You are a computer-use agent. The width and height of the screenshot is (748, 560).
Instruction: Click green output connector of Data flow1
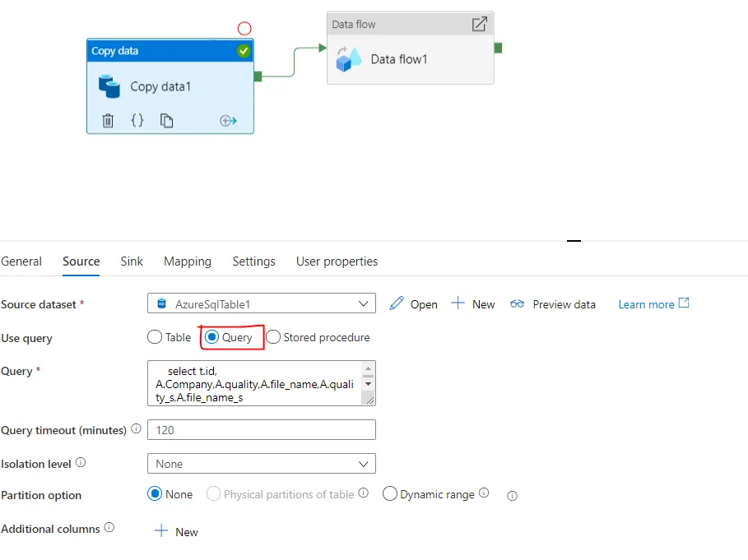(498, 48)
